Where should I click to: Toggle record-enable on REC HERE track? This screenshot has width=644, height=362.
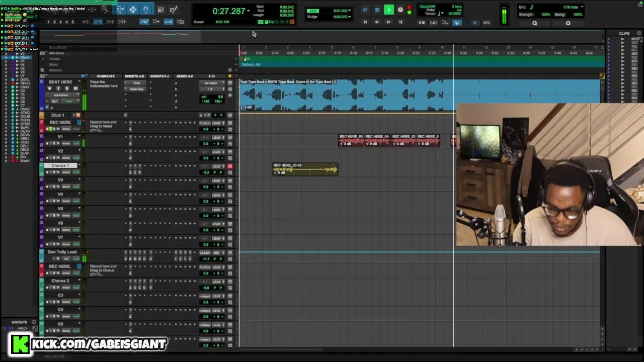pyautogui.click(x=48, y=129)
